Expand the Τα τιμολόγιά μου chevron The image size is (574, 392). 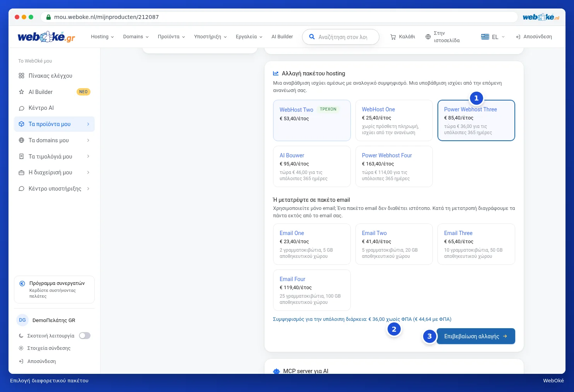click(88, 157)
